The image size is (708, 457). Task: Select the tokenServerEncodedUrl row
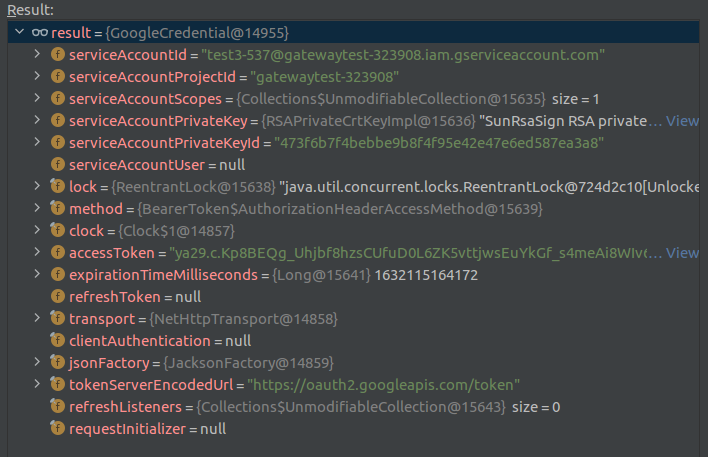[300, 384]
